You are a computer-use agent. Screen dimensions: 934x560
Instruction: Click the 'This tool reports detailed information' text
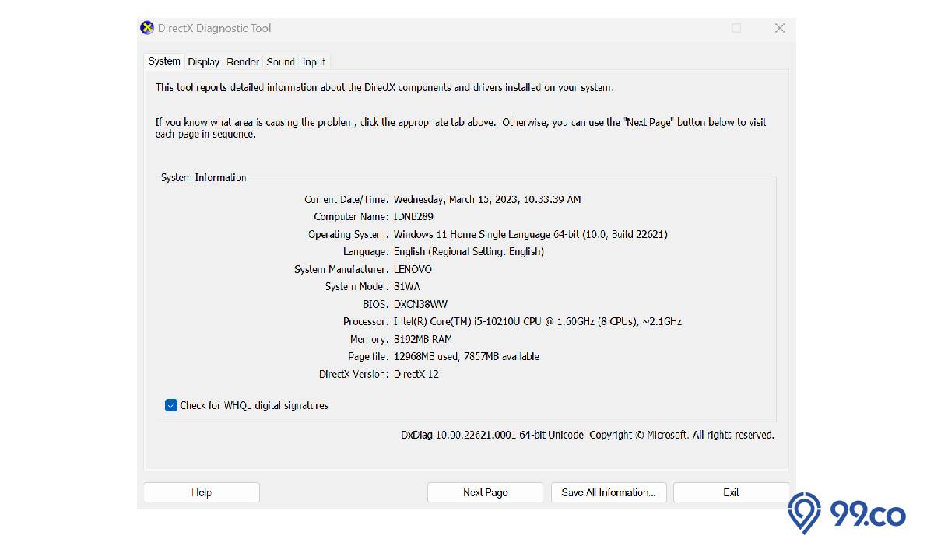tap(384, 87)
